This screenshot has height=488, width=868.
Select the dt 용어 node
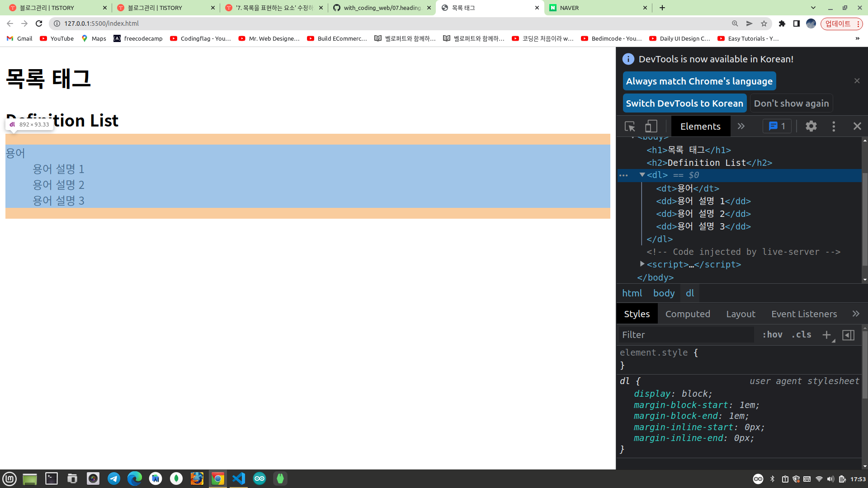point(687,188)
